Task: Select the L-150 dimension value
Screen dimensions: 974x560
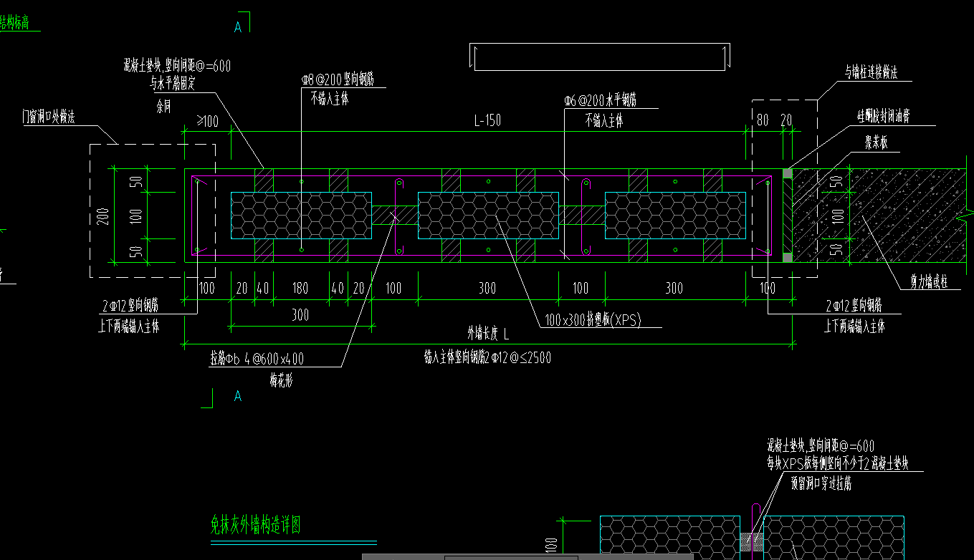Action: click(x=487, y=121)
